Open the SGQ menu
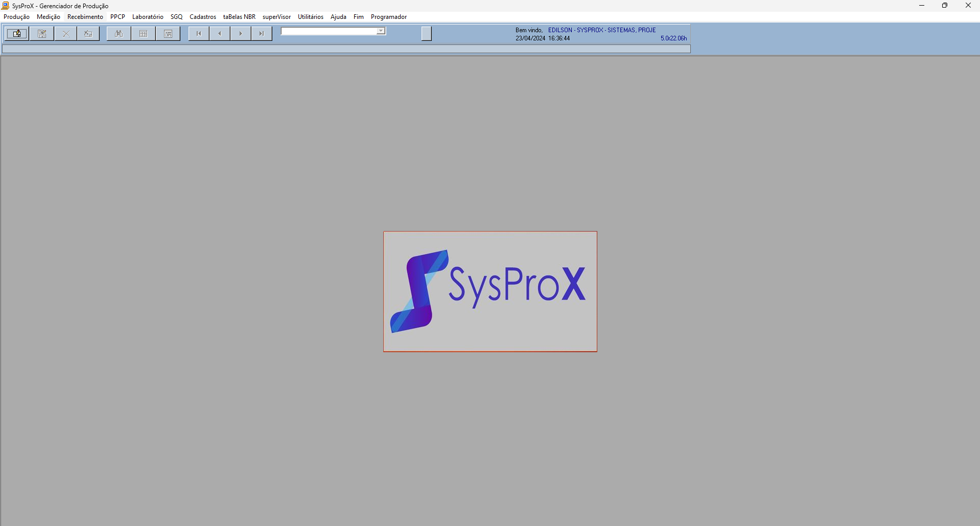This screenshot has height=526, width=980. (x=176, y=17)
